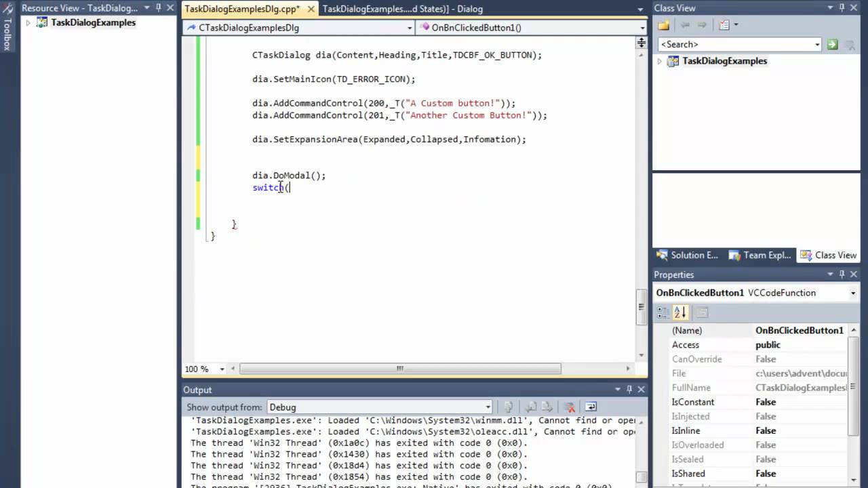The height and width of the screenshot is (488, 868).
Task: Click the switch( keyword in the editor
Action: coord(269,188)
